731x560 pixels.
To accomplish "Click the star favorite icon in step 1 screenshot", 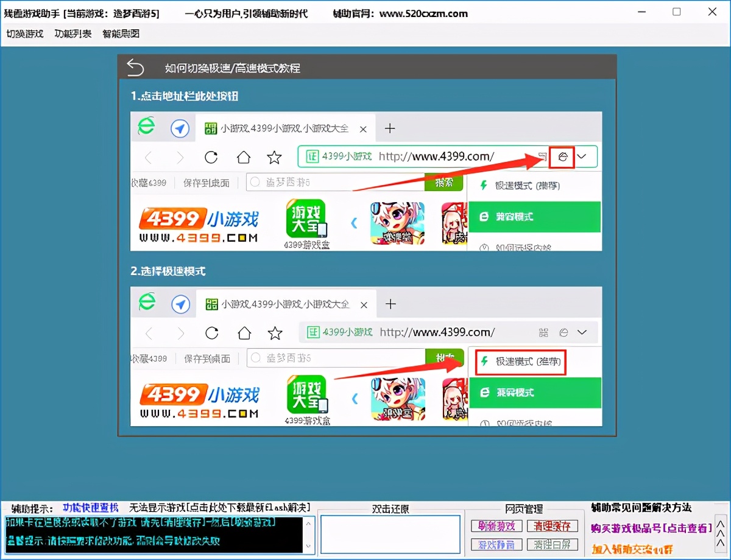I will pyautogui.click(x=275, y=158).
